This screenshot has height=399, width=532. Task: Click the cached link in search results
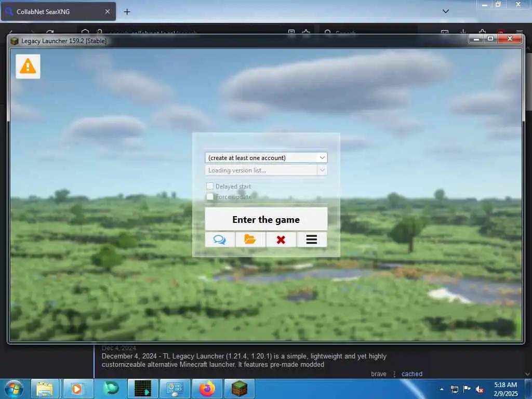click(412, 374)
